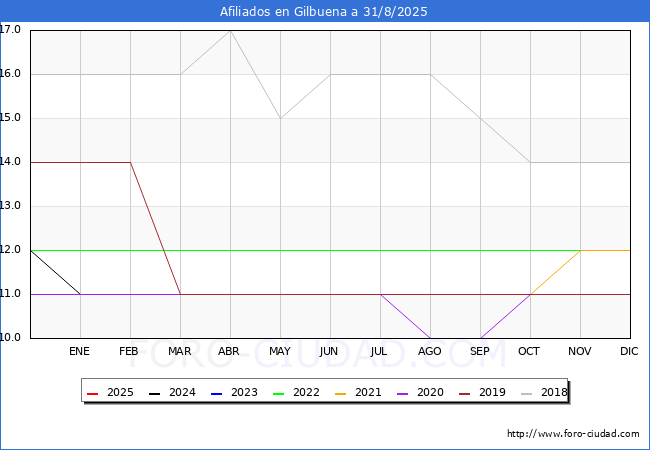Click the 2018 line peak at ABR
The width and height of the screenshot is (650, 450).
(x=230, y=31)
